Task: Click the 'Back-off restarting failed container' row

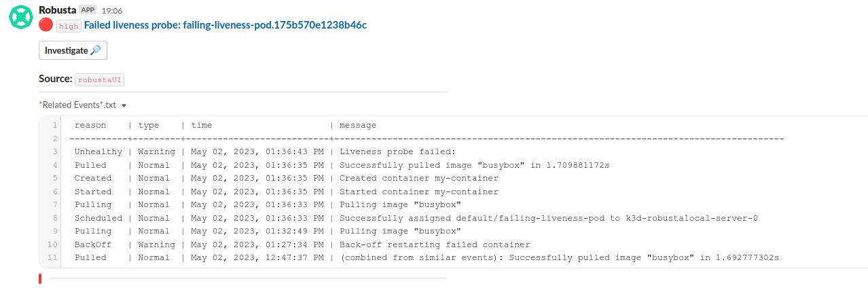Action: [435, 244]
